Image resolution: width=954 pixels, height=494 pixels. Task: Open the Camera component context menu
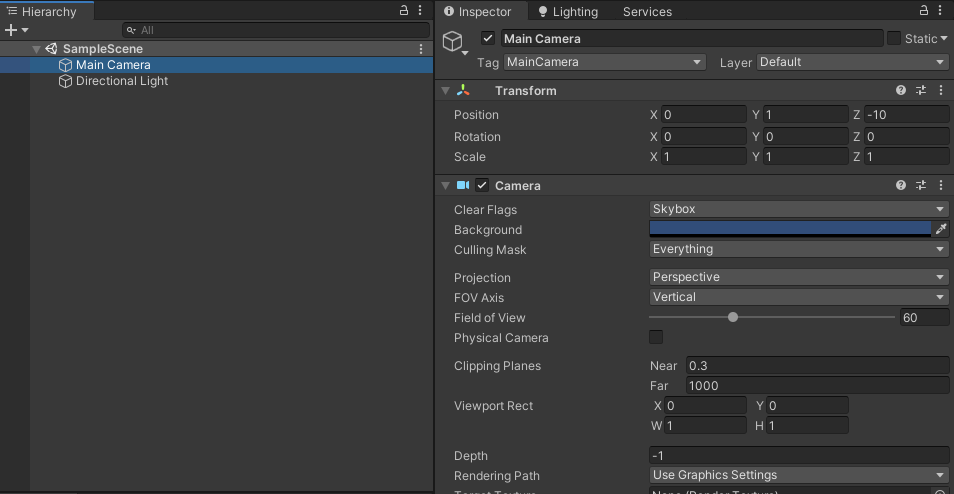pyautogui.click(x=941, y=185)
